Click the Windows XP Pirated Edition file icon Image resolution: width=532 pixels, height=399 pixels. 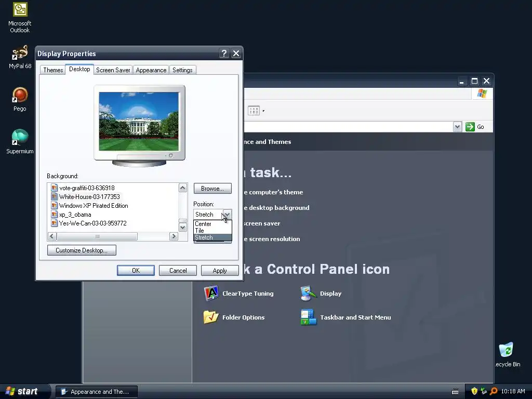54,205
